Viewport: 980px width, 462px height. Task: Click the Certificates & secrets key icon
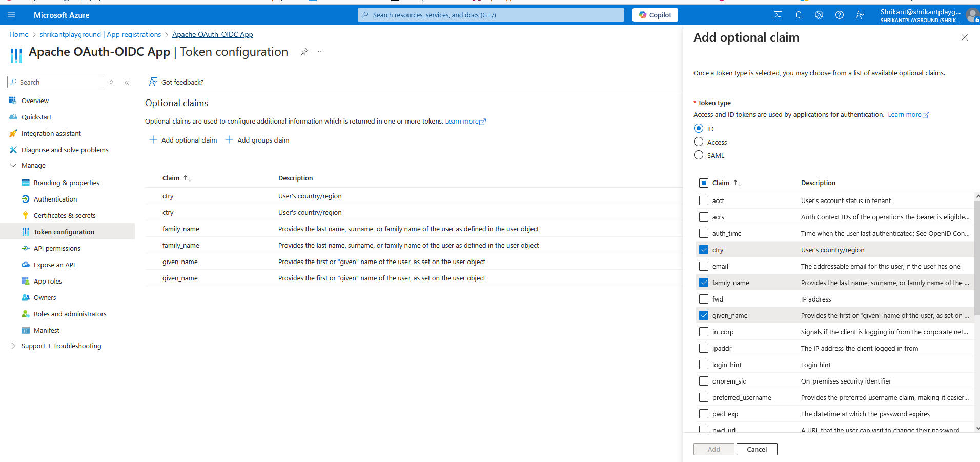25,215
